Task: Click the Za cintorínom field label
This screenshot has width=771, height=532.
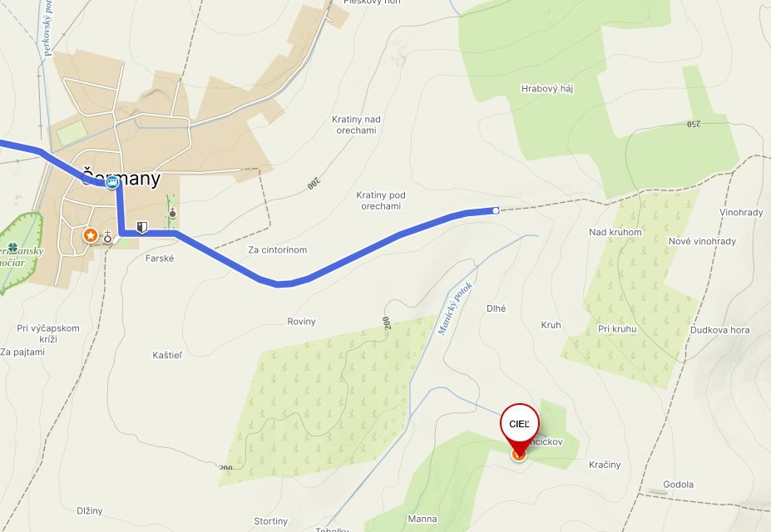Action: (x=277, y=249)
